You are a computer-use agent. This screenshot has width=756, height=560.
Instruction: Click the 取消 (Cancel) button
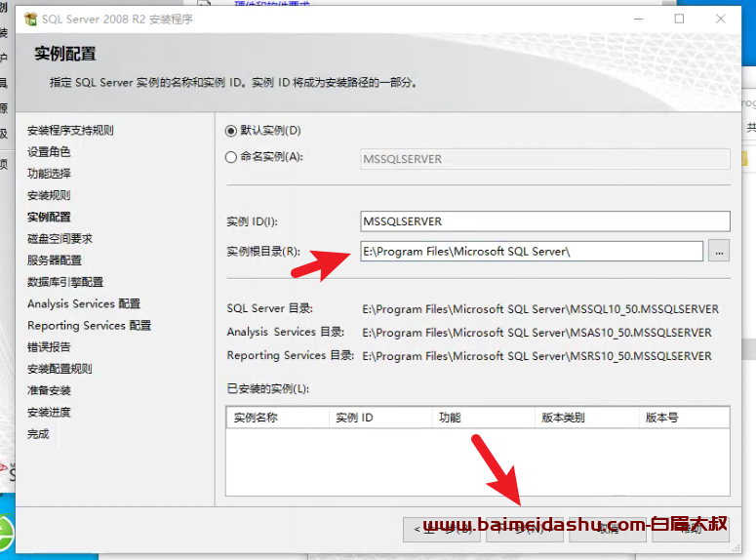point(608,529)
